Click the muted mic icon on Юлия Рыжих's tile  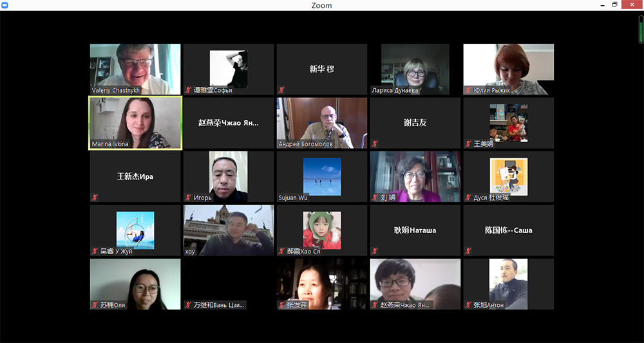click(x=468, y=91)
